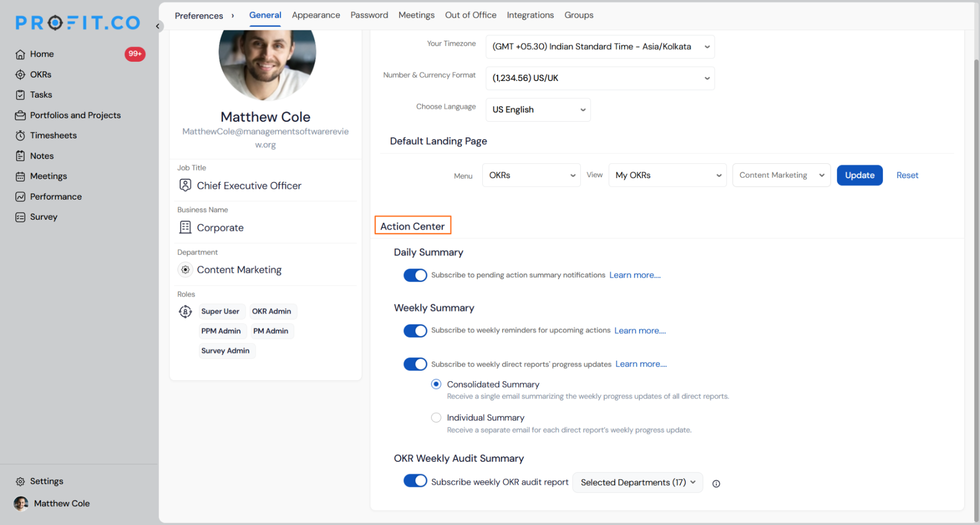Toggle Daily Summary pending action notifications

point(415,275)
